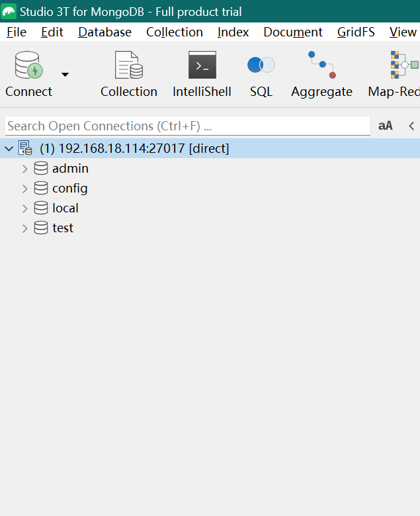420x516 pixels.
Task: Select the test database label
Action: 63,228
